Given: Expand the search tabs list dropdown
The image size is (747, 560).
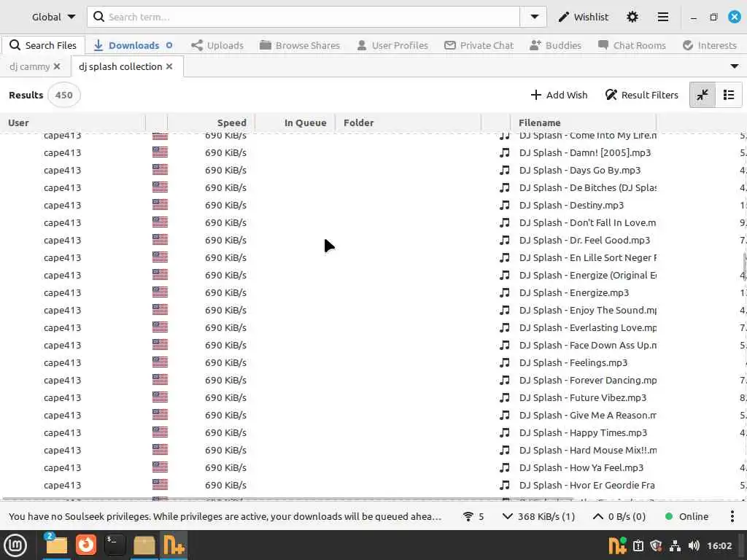Looking at the screenshot, I should (x=734, y=66).
